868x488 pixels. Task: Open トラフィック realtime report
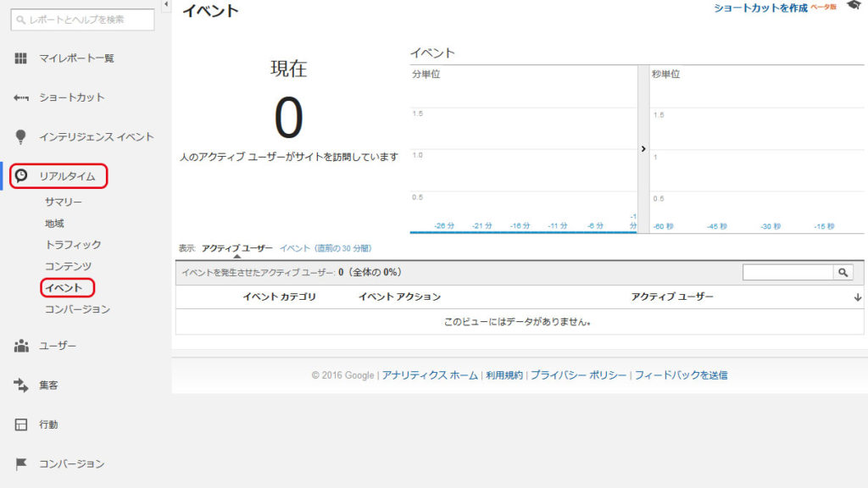tap(73, 245)
